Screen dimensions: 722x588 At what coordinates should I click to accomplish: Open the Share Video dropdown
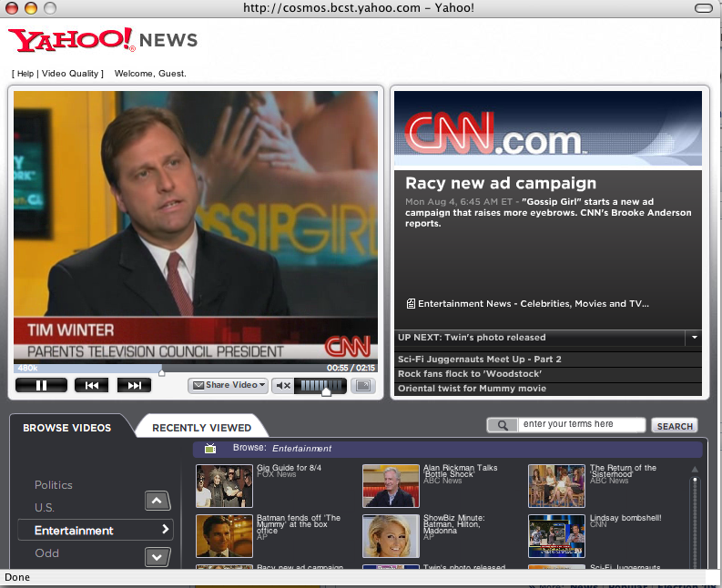coord(228,385)
